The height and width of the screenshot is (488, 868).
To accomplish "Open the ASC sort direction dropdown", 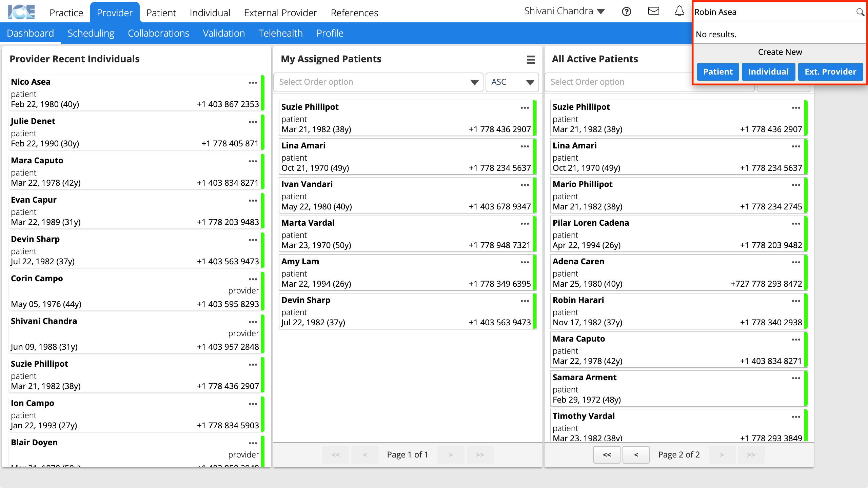I will (x=512, y=82).
